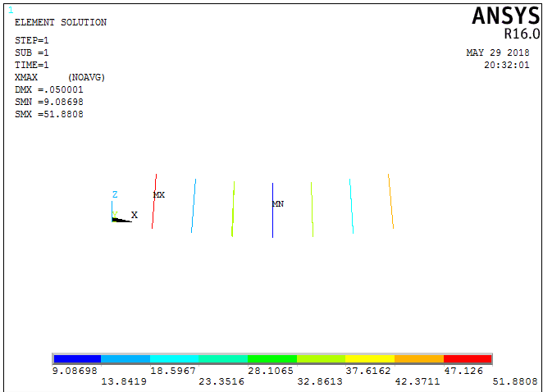The height and width of the screenshot is (392, 543).
Task: Click the window number 1 in corner
Action: 11,11
